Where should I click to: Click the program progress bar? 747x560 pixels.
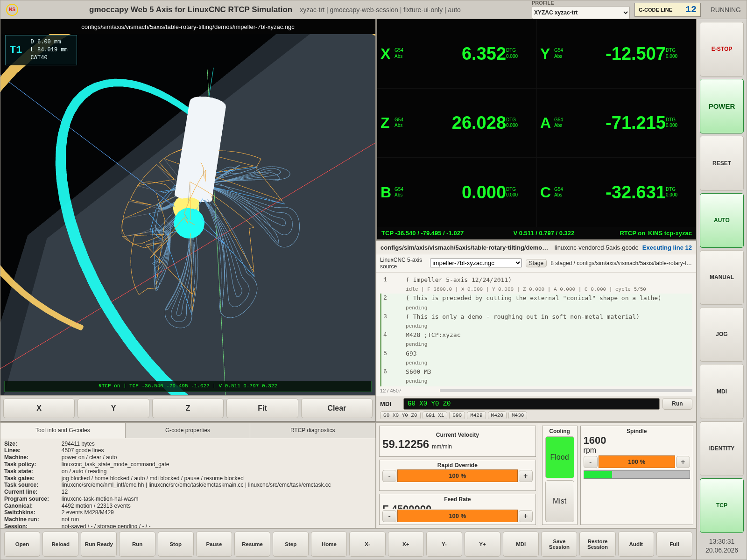point(566,391)
